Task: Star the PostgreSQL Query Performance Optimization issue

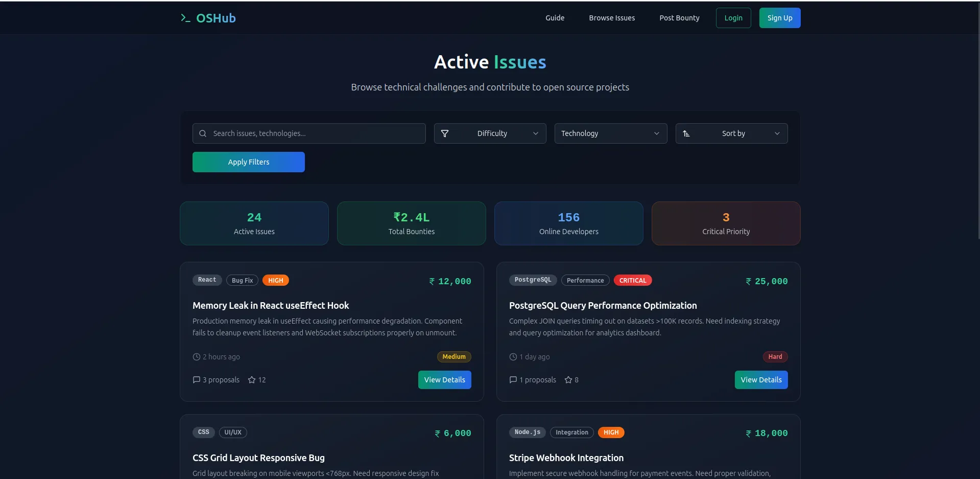Action: point(568,380)
